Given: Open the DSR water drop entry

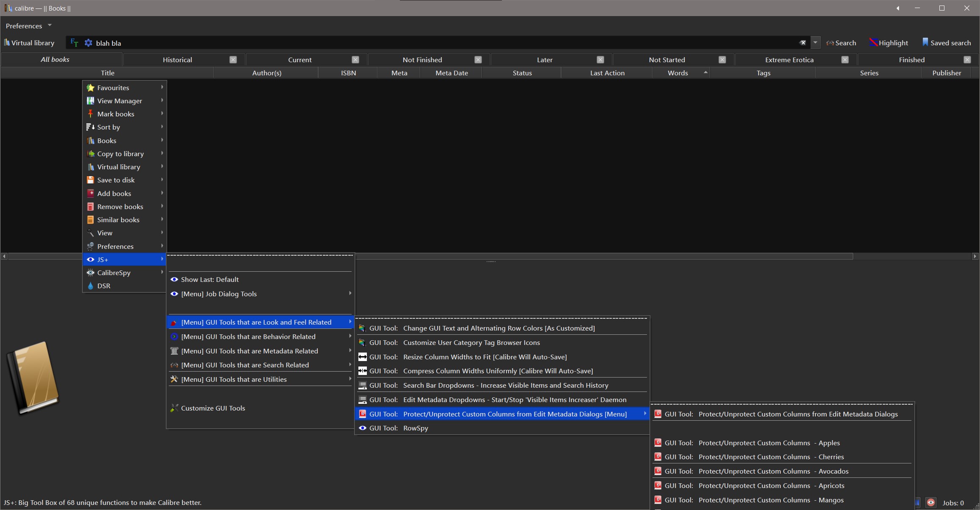Looking at the screenshot, I should [104, 286].
